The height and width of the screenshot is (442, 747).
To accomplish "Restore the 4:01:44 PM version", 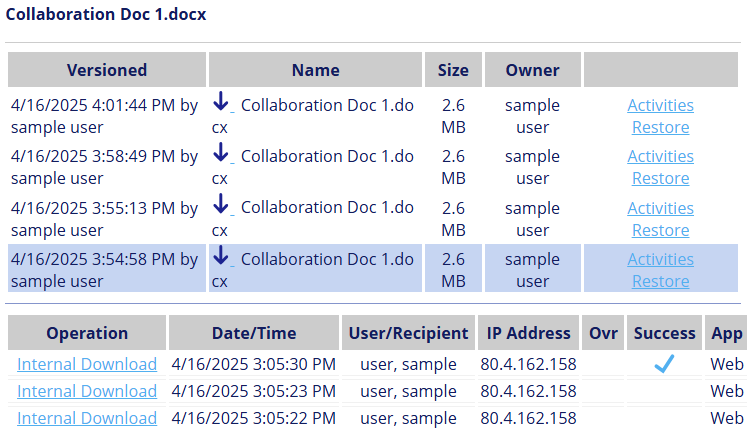I will pyautogui.click(x=660, y=127).
